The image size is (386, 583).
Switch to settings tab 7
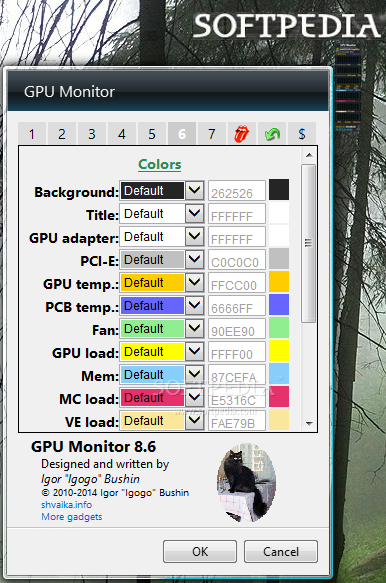click(x=212, y=133)
